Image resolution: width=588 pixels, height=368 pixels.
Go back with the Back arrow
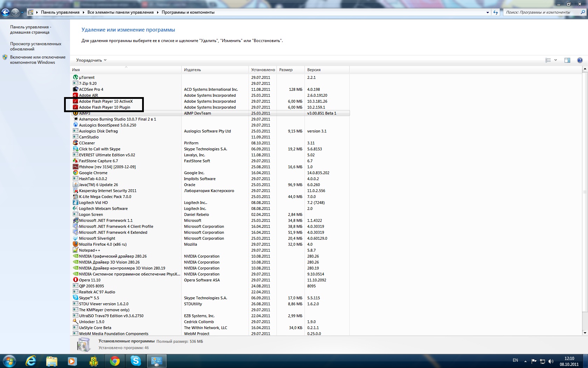[5, 13]
